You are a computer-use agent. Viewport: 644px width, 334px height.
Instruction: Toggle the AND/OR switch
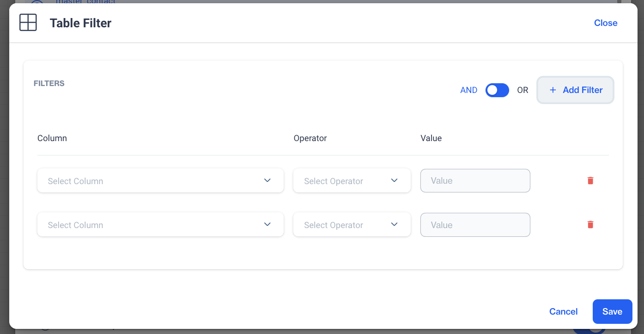497,90
